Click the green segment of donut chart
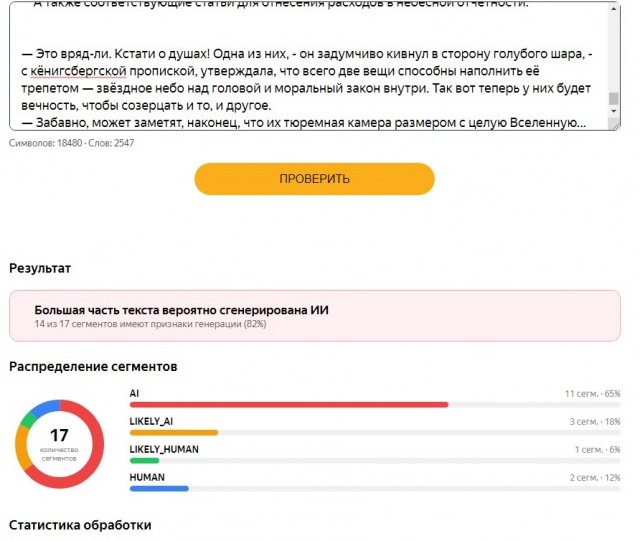The width and height of the screenshot is (640, 541). point(28,420)
